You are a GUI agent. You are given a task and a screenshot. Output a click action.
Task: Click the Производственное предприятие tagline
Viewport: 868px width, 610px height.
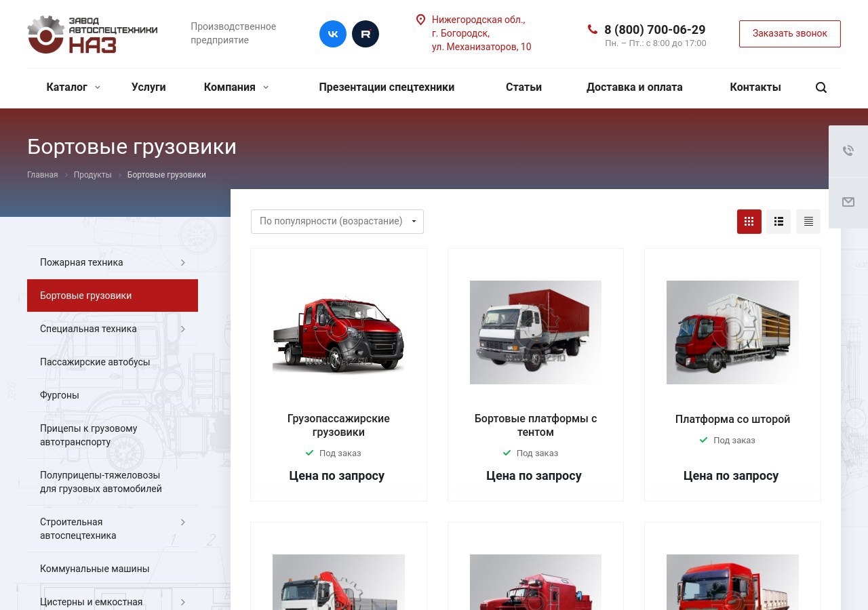[233, 33]
